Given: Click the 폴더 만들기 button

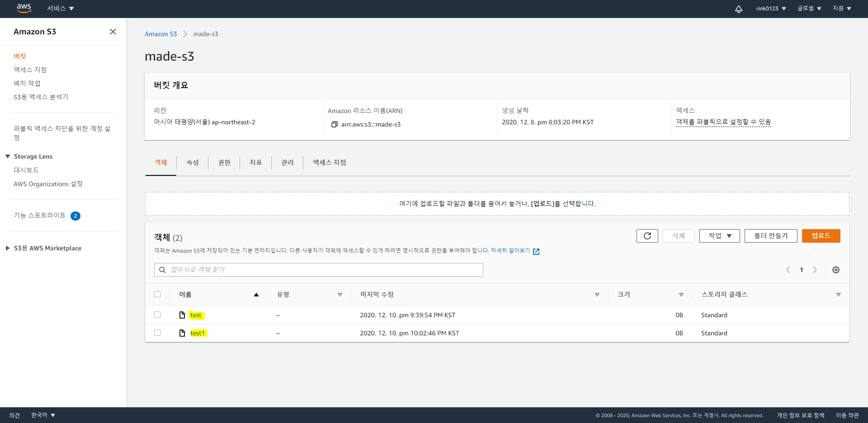Looking at the screenshot, I should [x=771, y=236].
